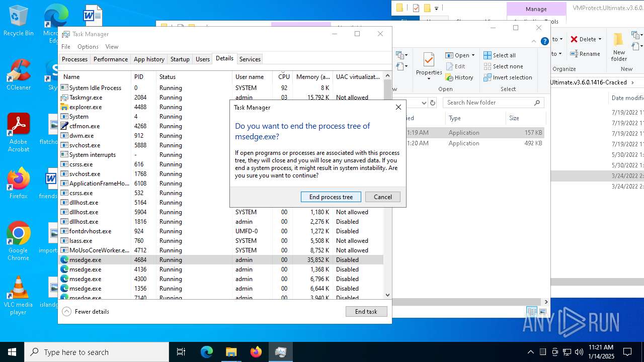Open the quick access toolbar customize dropdown
Screen dimensions: 644x362
(436, 8)
